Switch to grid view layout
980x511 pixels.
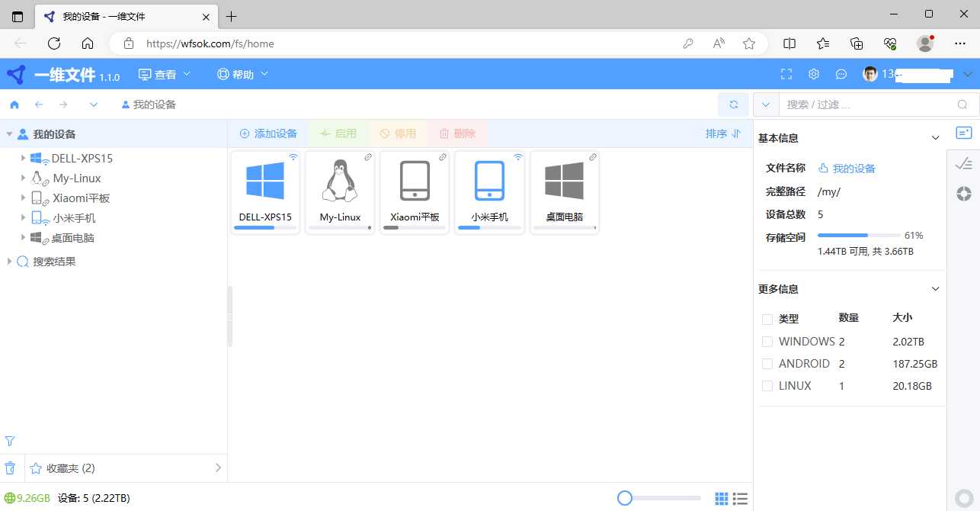pos(722,499)
